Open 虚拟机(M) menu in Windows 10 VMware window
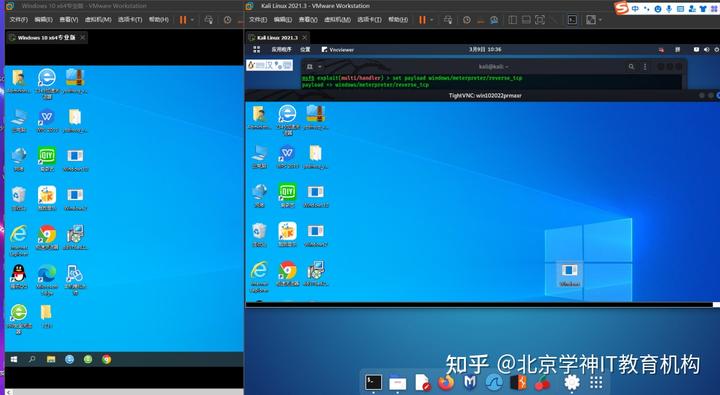Image resolution: width=720 pixels, height=395 pixels. point(98,20)
